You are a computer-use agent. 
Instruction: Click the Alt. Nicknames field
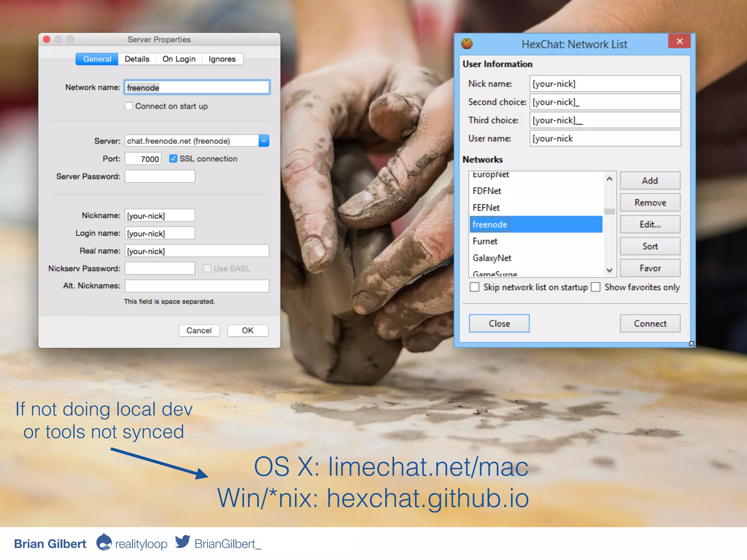(197, 286)
